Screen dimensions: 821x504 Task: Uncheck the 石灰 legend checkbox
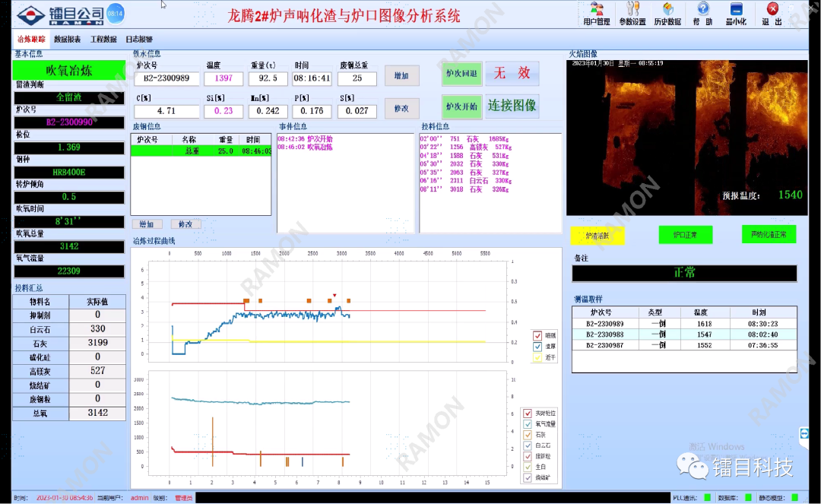[528, 435]
